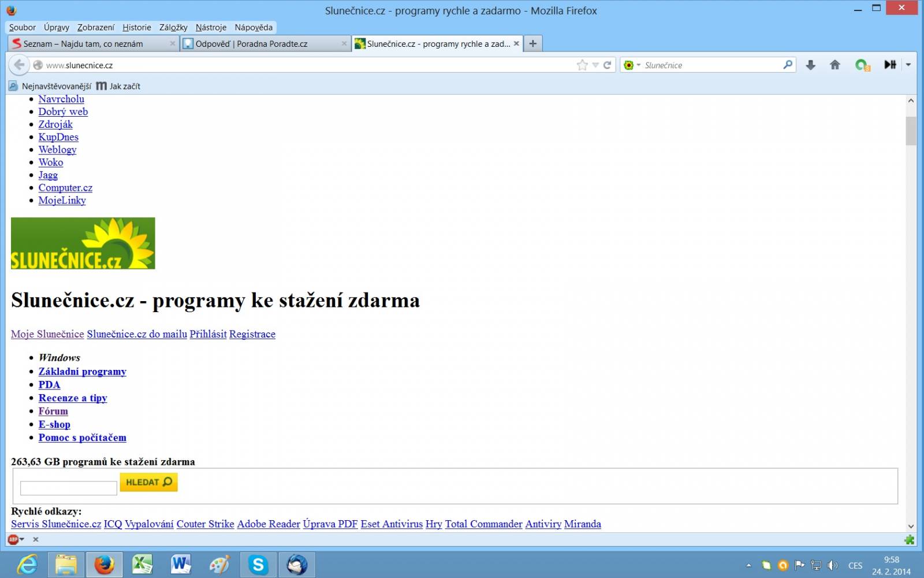The width and height of the screenshot is (924, 578).
Task: Open the MojeLinky link
Action: coord(62,201)
